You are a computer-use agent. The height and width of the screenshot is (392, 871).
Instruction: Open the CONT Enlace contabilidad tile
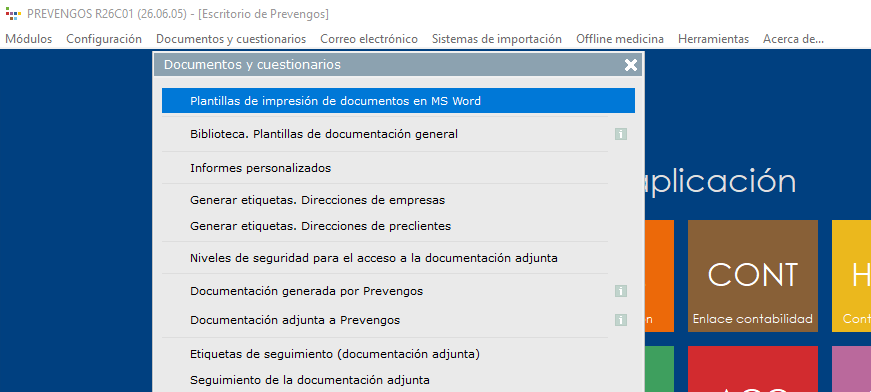coord(753,276)
